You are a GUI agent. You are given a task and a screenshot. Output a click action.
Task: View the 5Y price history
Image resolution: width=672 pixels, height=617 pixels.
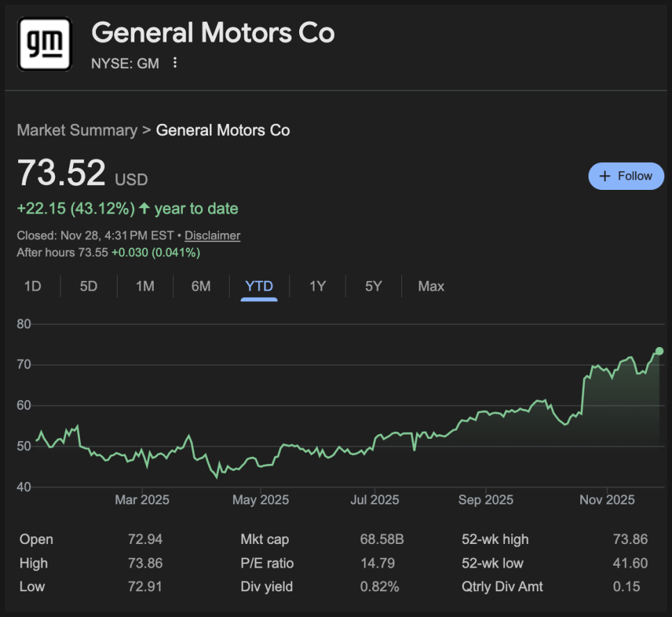pos(374,287)
